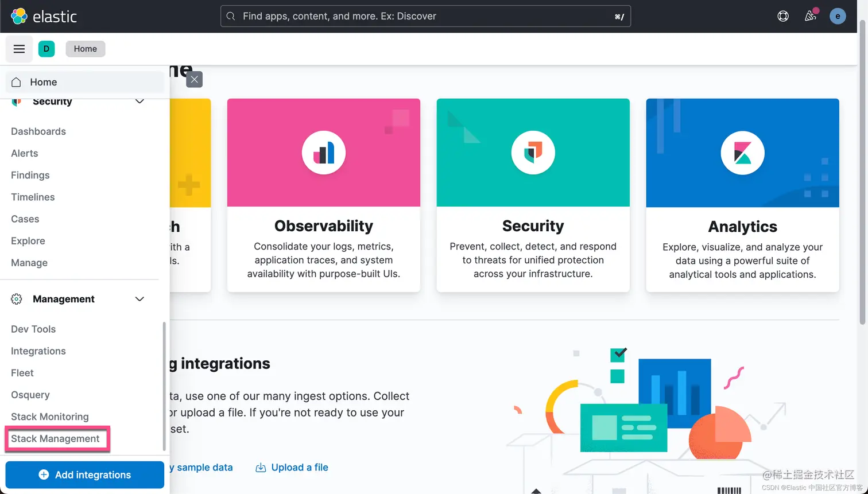Open the Analytics card title
The width and height of the screenshot is (868, 494).
click(743, 227)
